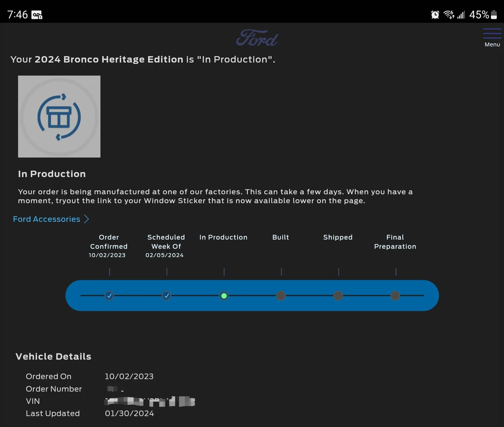Open the Ford Accessories link
Viewport: 504px width, 427px height.
click(x=46, y=219)
